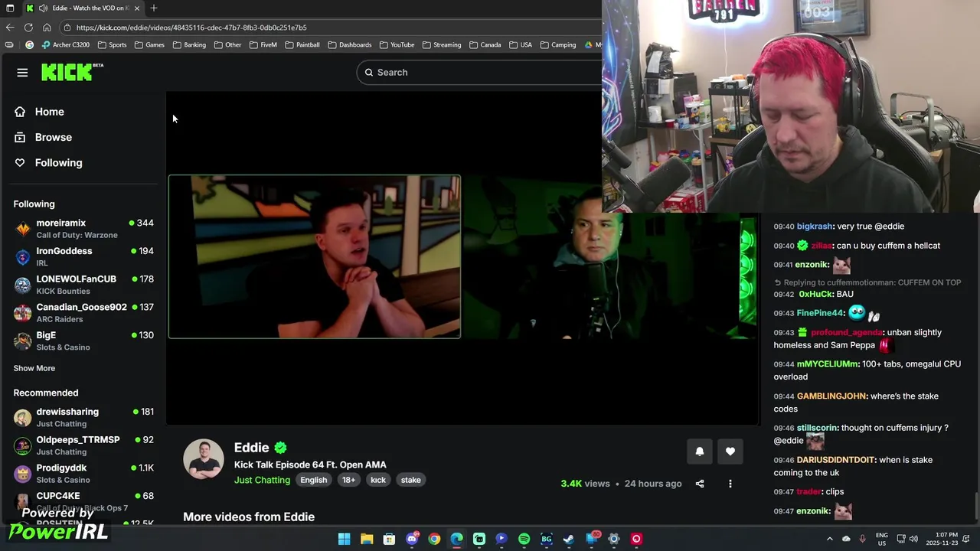This screenshot has height=551, width=980.
Task: Open the IronGoddess channel in Following
Action: pyautogui.click(x=83, y=256)
